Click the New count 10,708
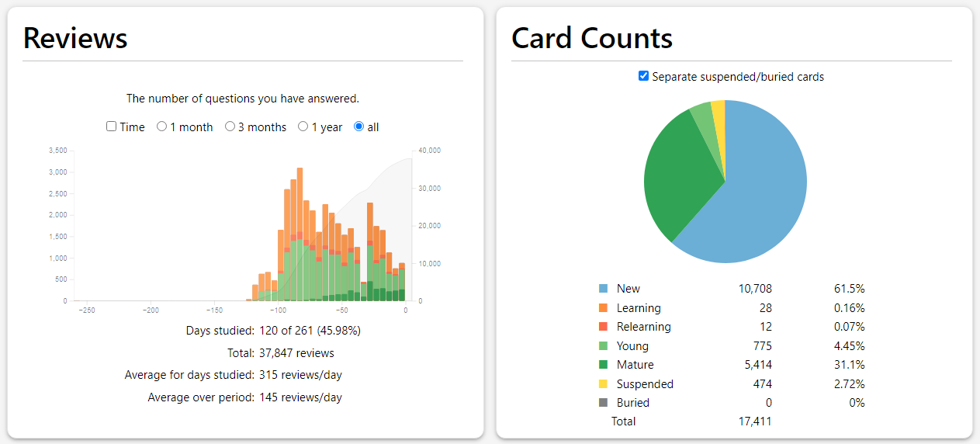Image resolution: width=980 pixels, height=444 pixels. click(755, 289)
